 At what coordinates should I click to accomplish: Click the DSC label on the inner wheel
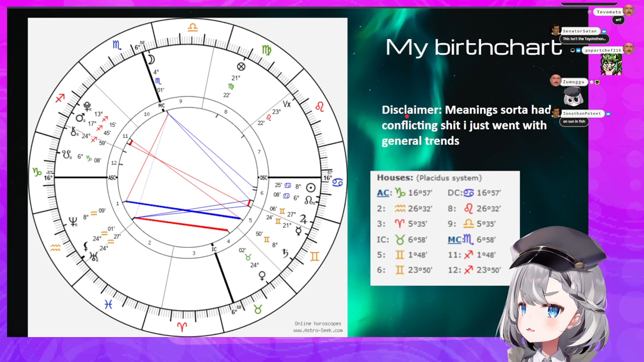263,177
